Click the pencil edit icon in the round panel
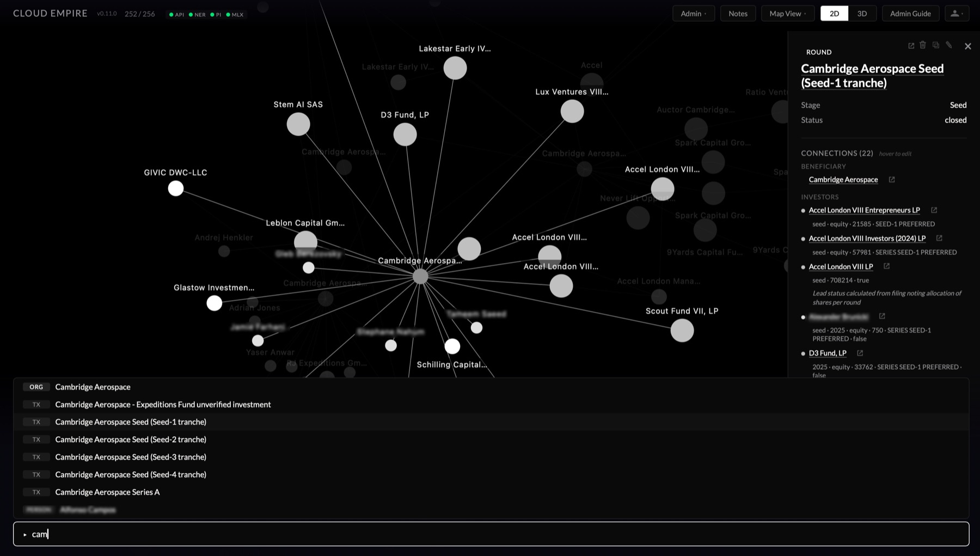Viewport: 980px width, 556px height. tap(949, 45)
